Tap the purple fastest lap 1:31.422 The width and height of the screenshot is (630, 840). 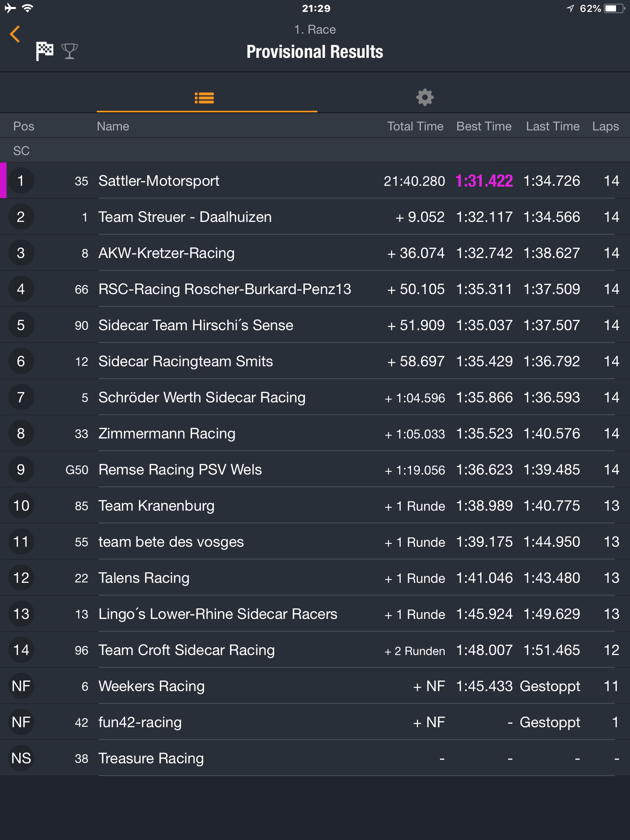tap(484, 181)
